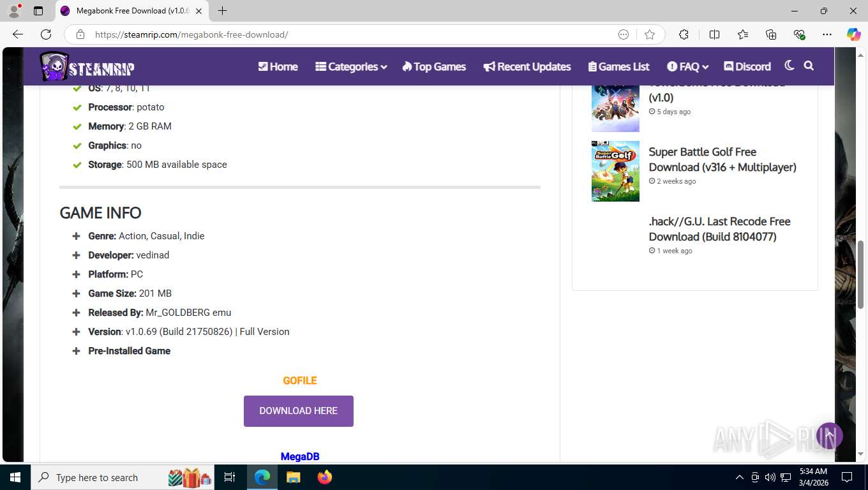Image resolution: width=868 pixels, height=490 pixels.
Task: Click the page vertical scrollbar thumb
Action: (x=861, y=274)
